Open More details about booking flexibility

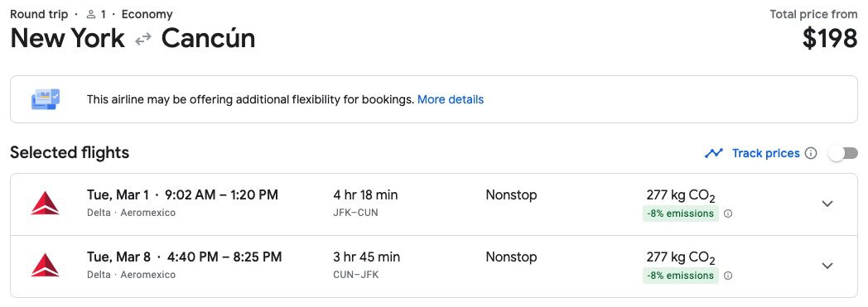click(x=451, y=99)
